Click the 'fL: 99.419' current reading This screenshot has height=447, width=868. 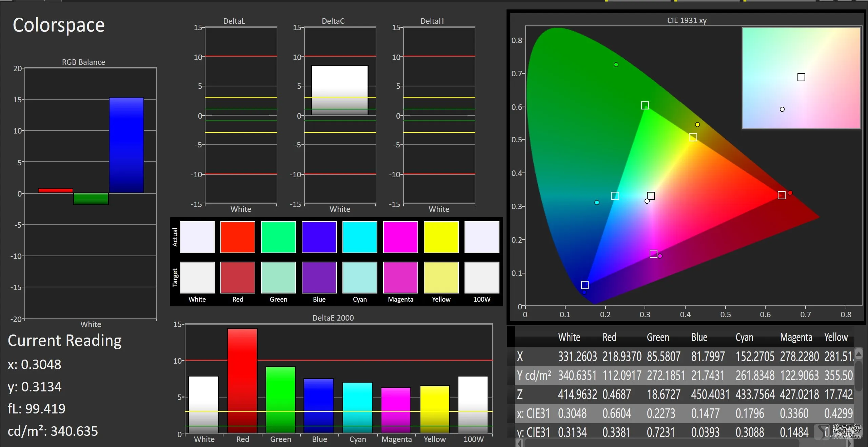pos(37,409)
